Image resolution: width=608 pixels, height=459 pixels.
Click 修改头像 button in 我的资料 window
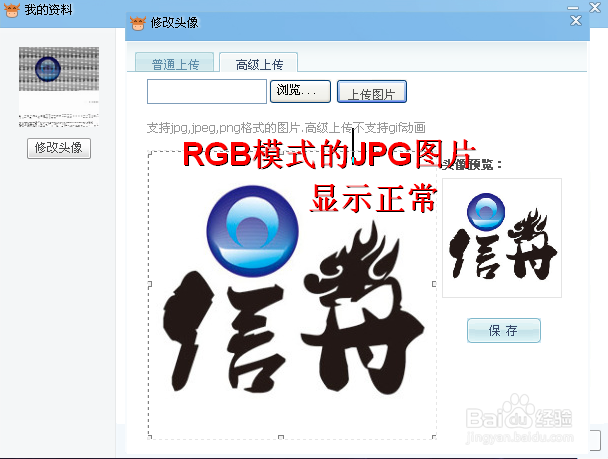click(x=59, y=148)
